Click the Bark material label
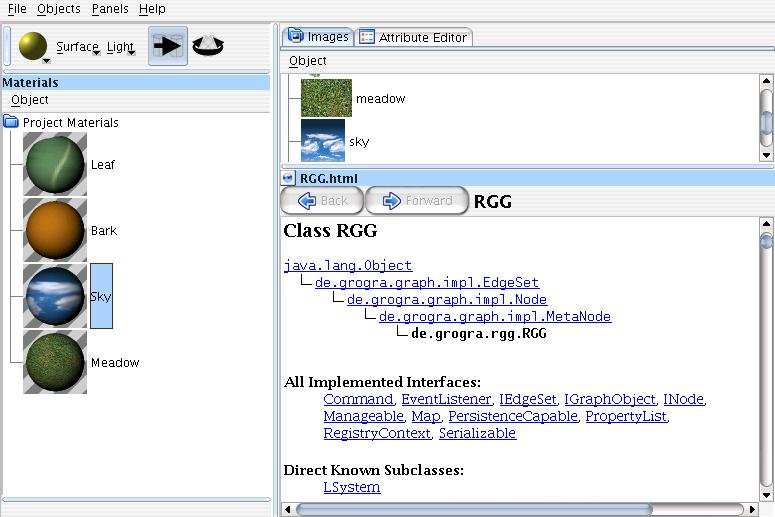The image size is (775, 517). coord(104,231)
